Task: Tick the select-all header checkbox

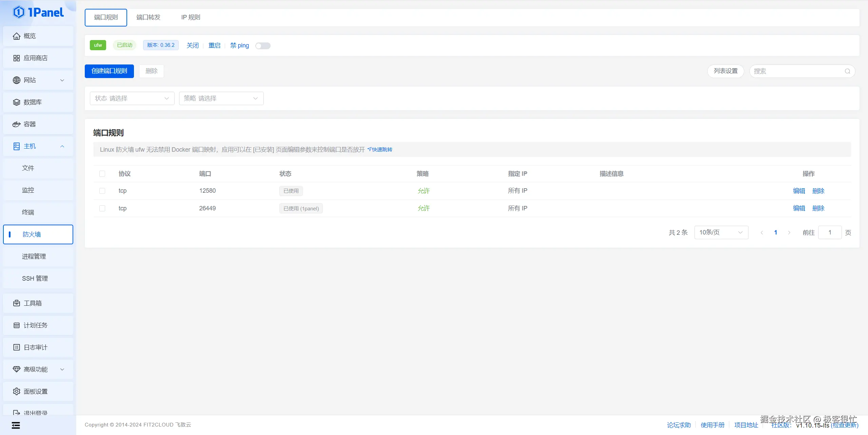Action: [102, 174]
